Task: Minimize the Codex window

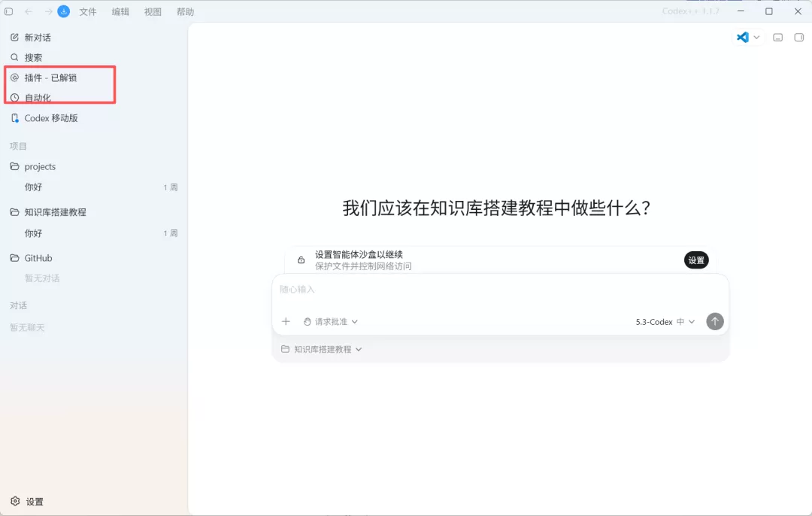Action: (741, 11)
